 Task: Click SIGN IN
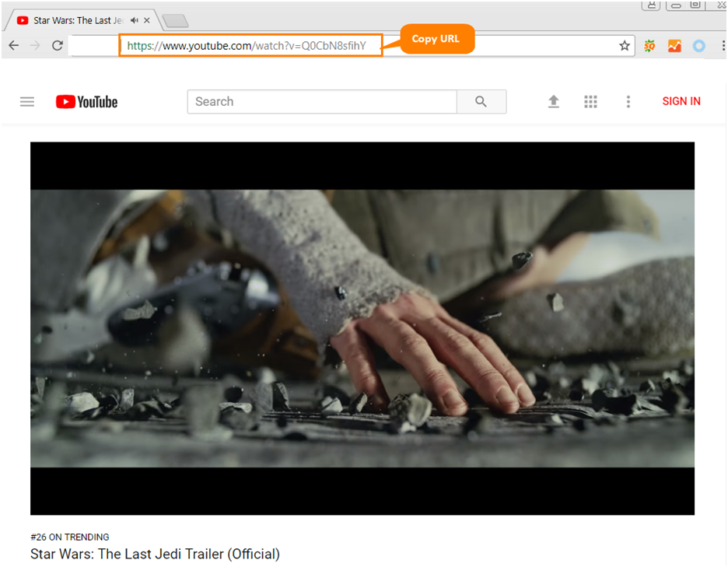click(681, 101)
